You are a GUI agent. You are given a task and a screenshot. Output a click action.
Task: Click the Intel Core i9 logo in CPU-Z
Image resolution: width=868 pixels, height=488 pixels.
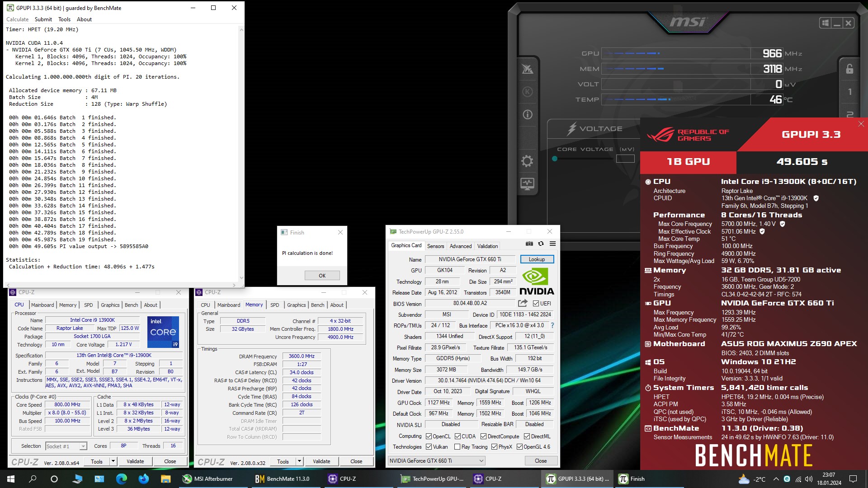coord(163,332)
